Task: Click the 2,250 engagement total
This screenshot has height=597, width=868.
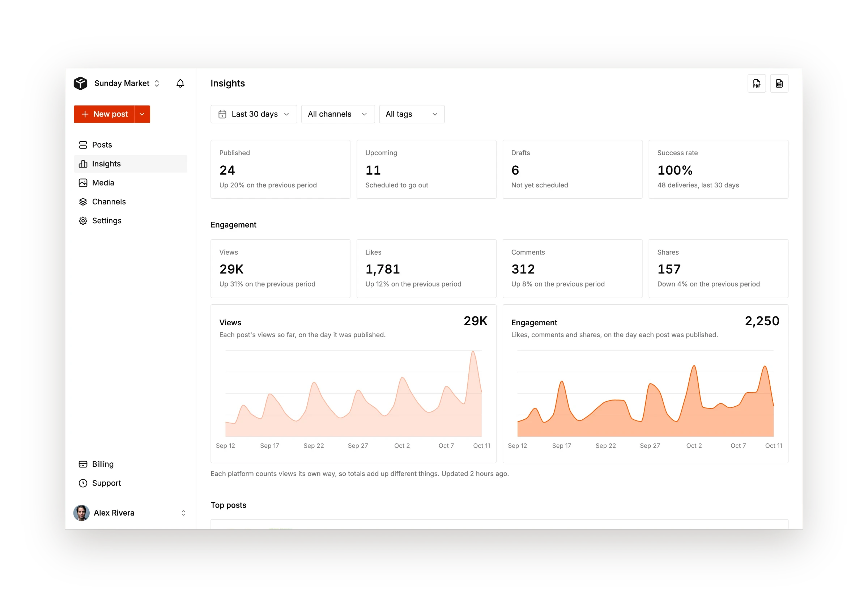Action: click(x=762, y=321)
